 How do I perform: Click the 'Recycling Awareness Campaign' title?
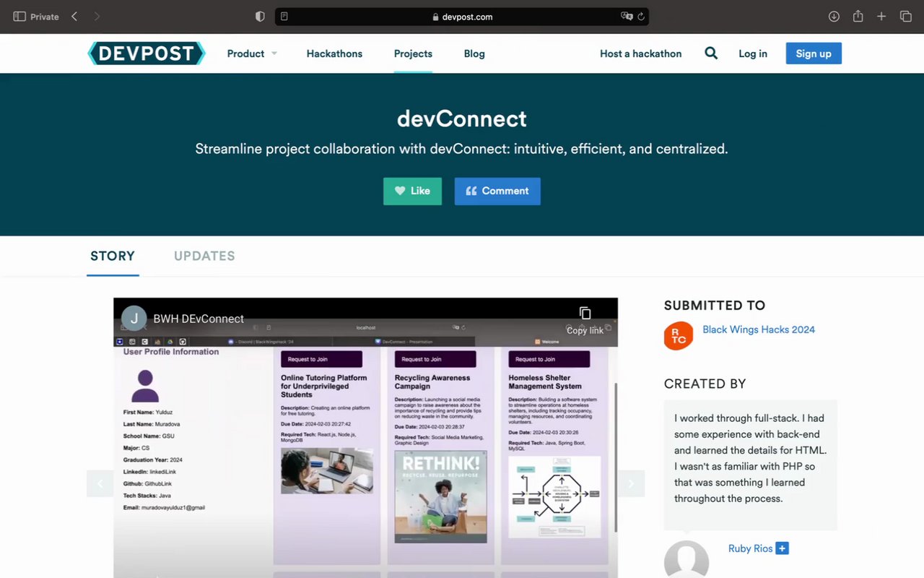pos(432,381)
